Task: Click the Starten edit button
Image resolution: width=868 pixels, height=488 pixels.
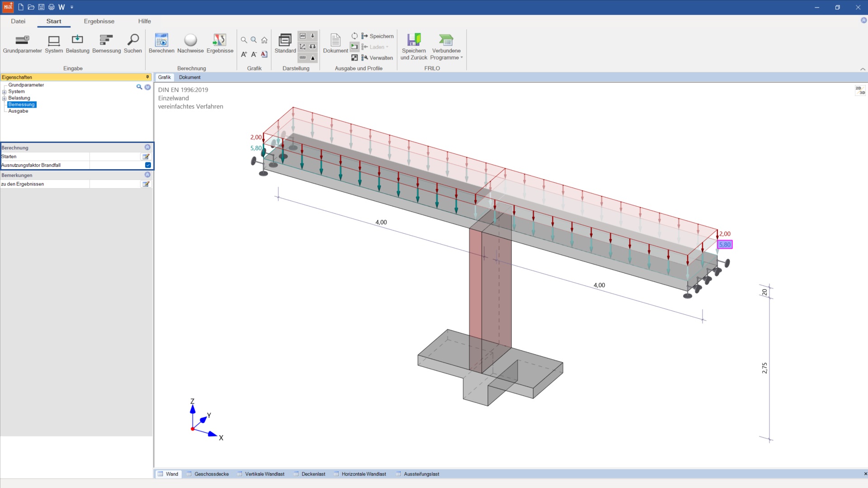Action: pyautogui.click(x=146, y=156)
